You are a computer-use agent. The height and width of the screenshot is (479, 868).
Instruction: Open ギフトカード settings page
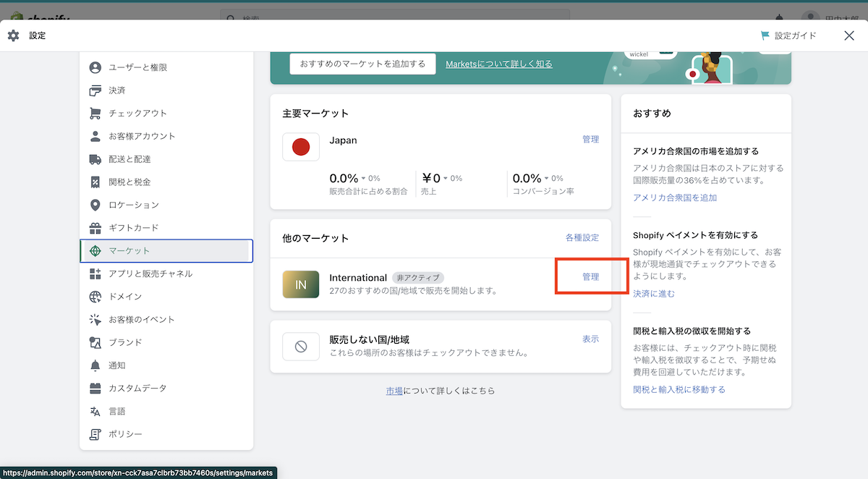tap(166, 228)
